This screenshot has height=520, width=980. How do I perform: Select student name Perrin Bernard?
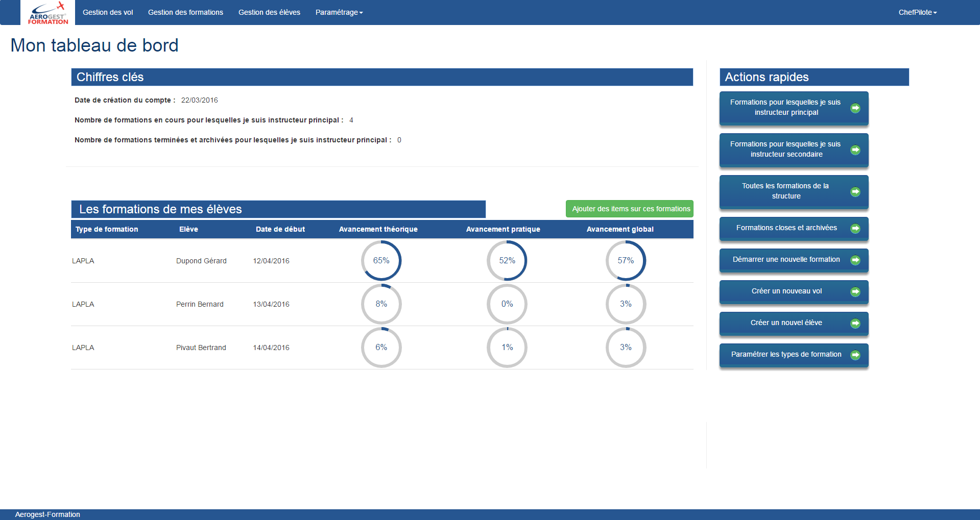[200, 304]
